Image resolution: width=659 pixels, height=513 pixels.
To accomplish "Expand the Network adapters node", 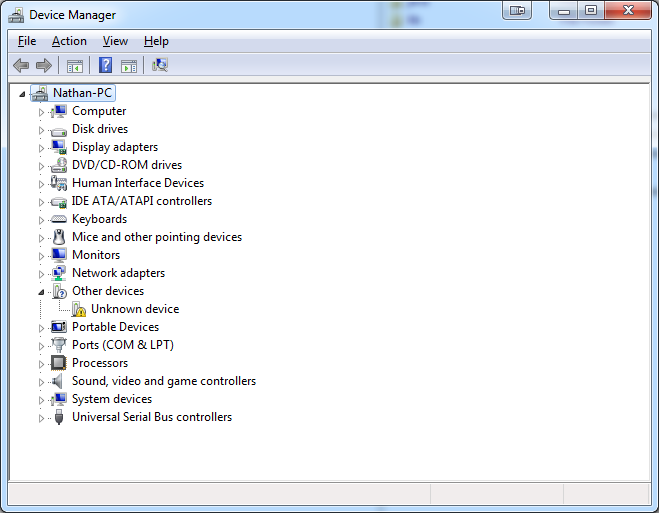I will 42,274.
